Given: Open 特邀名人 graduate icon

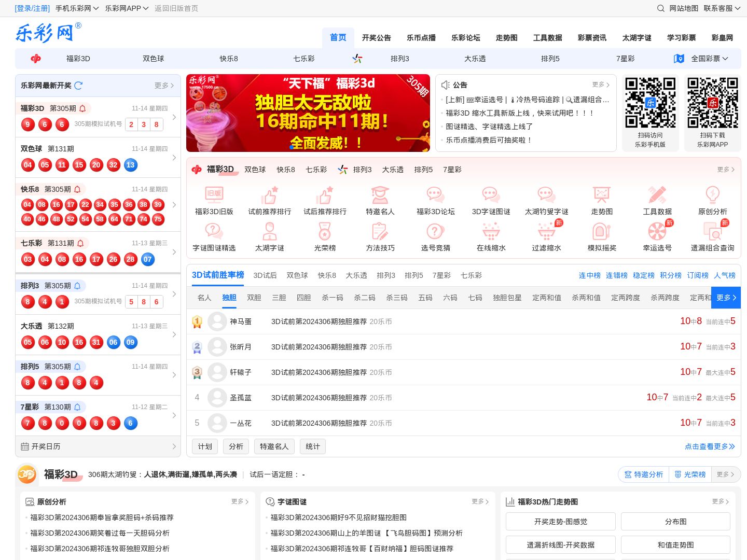Looking at the screenshot, I should (x=380, y=195).
